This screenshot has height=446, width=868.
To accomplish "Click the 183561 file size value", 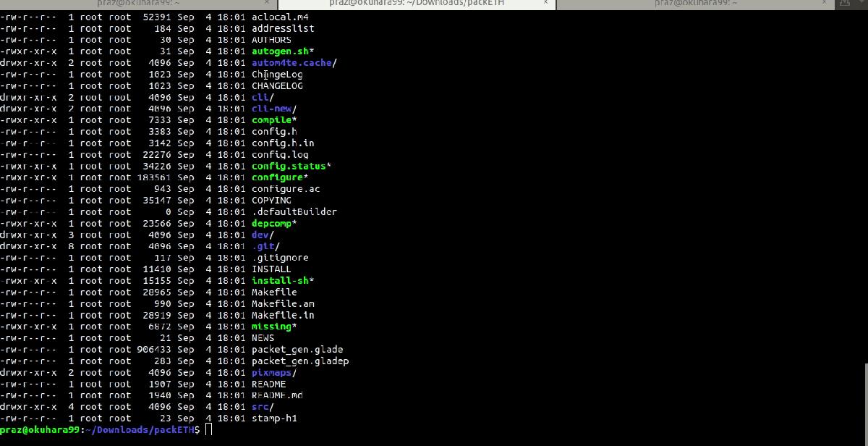I will click(x=154, y=177).
